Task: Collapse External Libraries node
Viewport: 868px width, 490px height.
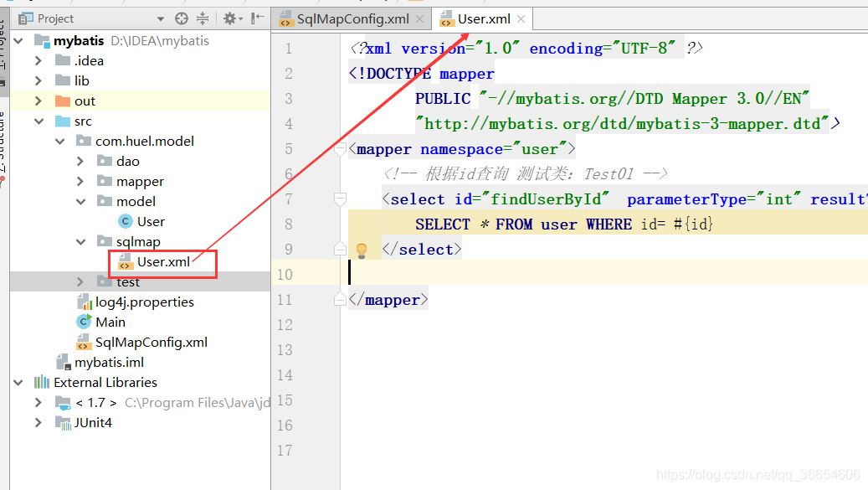Action: [x=18, y=383]
